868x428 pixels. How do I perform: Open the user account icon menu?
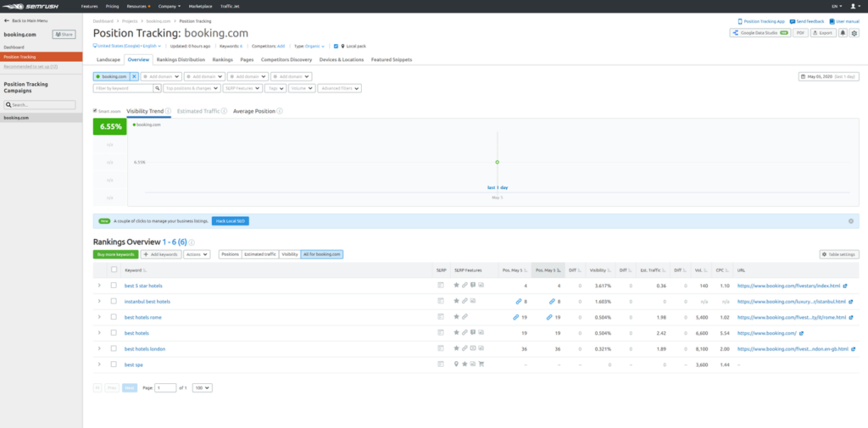click(855, 6)
